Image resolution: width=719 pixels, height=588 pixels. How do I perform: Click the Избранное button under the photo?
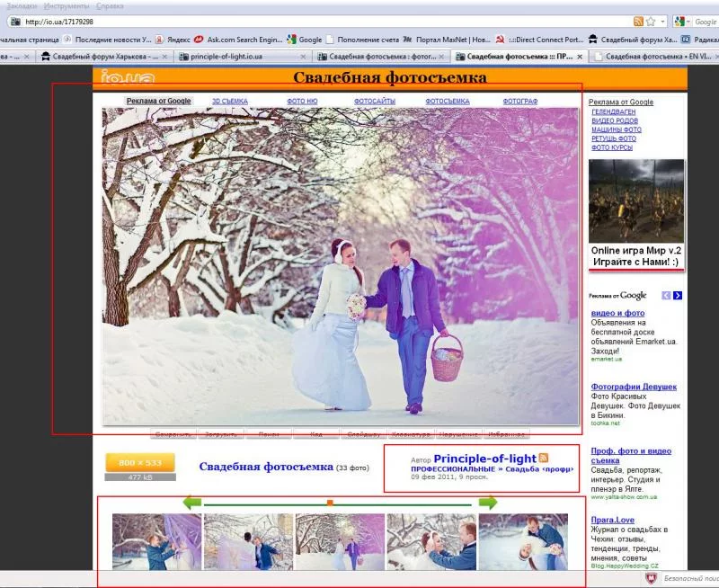[x=506, y=434]
